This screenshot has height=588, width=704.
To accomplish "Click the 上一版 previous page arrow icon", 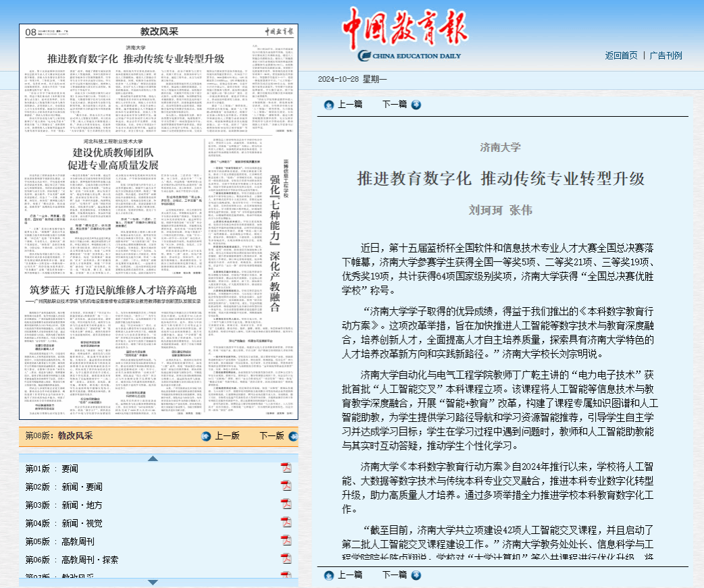I will coord(207,436).
